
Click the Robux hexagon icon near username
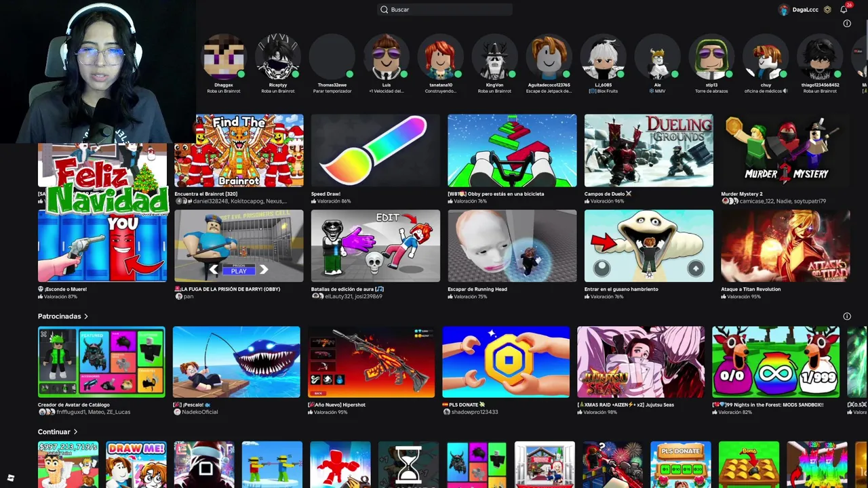827,9
